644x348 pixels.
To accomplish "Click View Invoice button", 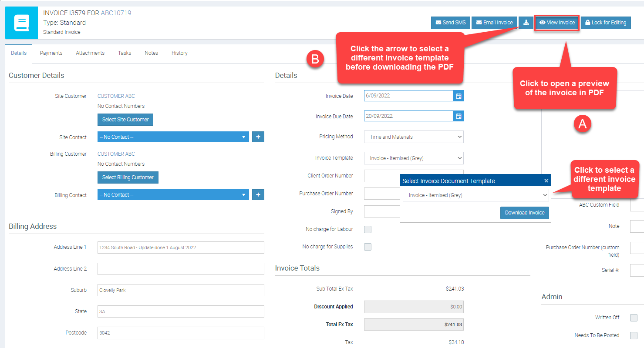I will point(557,23).
